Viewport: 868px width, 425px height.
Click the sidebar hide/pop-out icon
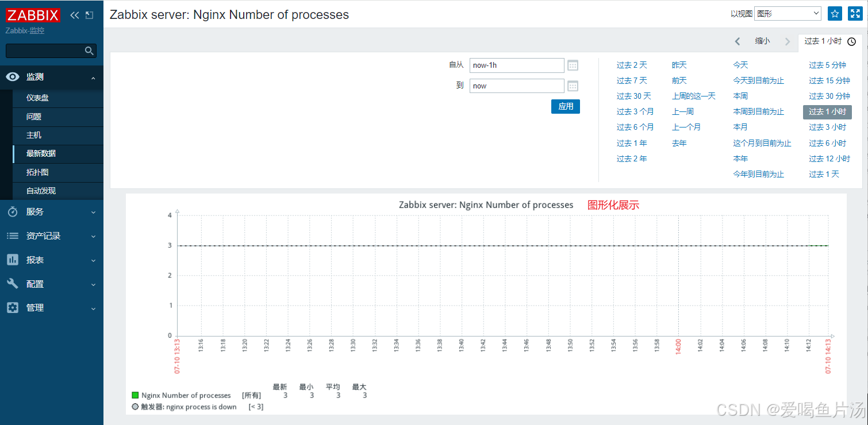tap(89, 15)
